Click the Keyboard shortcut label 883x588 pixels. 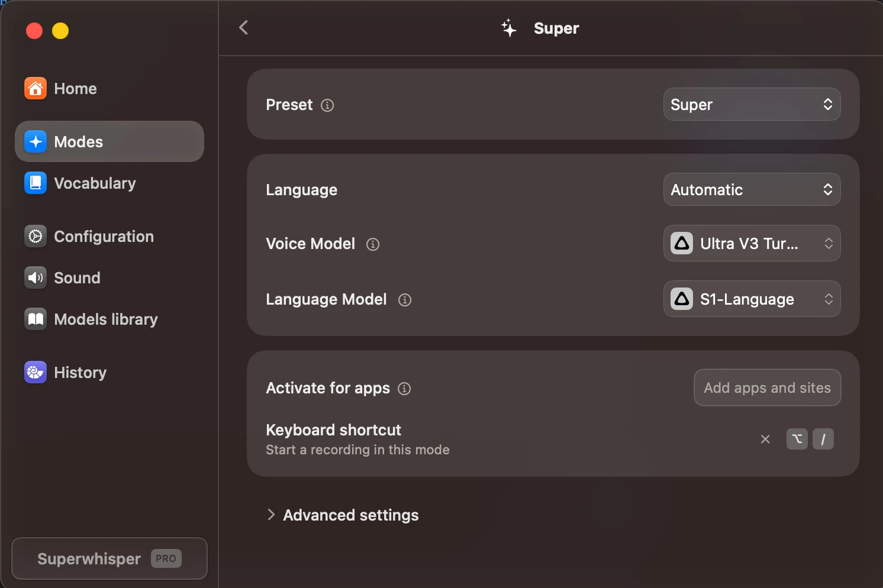[333, 430]
